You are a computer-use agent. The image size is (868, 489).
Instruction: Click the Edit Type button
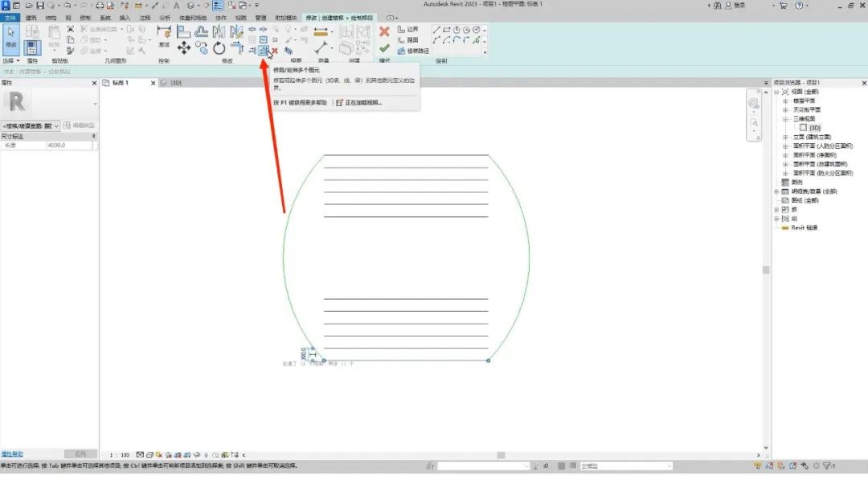80,125
